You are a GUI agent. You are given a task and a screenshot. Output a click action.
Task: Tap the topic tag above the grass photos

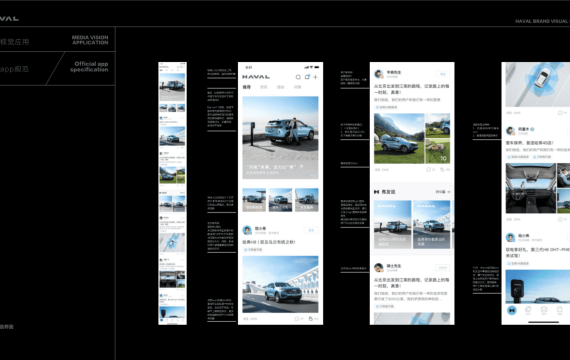coord(386,107)
